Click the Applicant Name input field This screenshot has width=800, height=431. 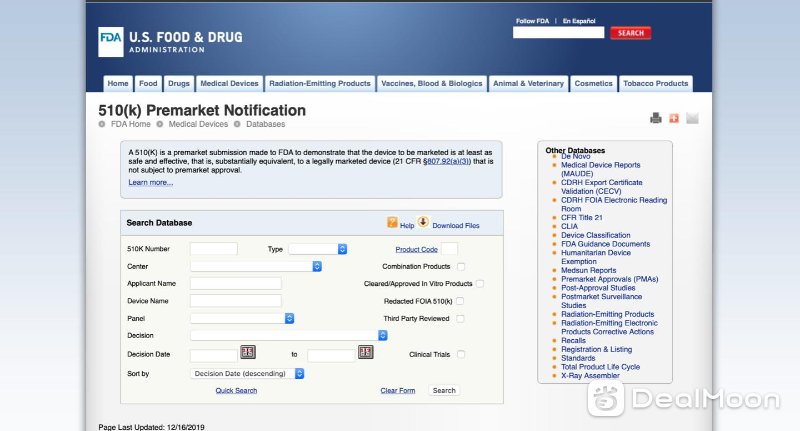pyautogui.click(x=236, y=284)
